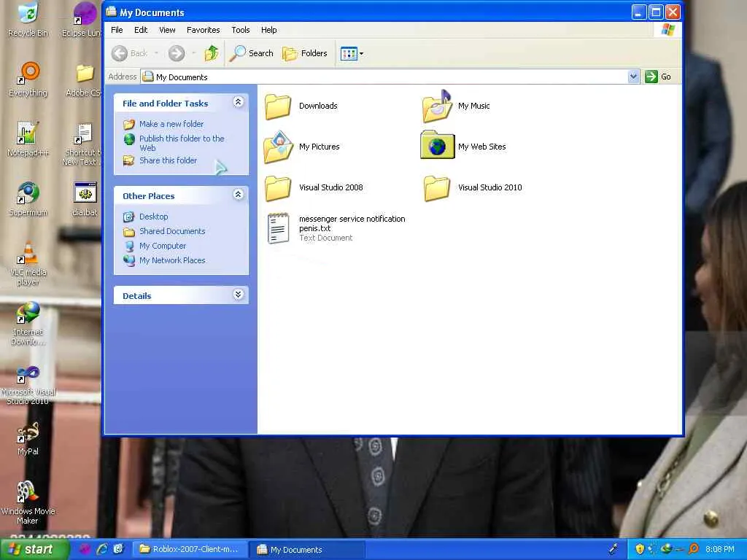
Task: Click the security shield tray icon
Action: [x=640, y=549]
